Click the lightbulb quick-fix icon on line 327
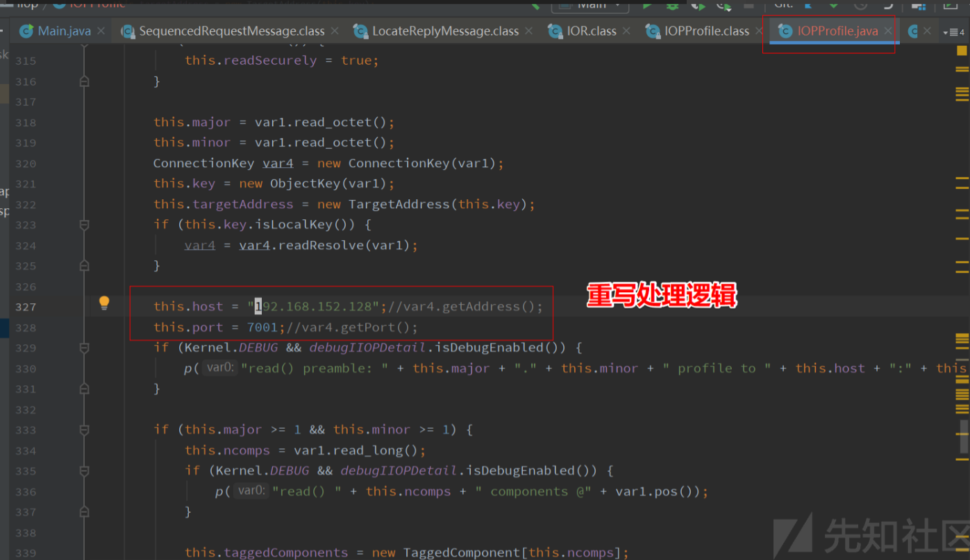Viewport: 970px width, 560px height. [104, 303]
